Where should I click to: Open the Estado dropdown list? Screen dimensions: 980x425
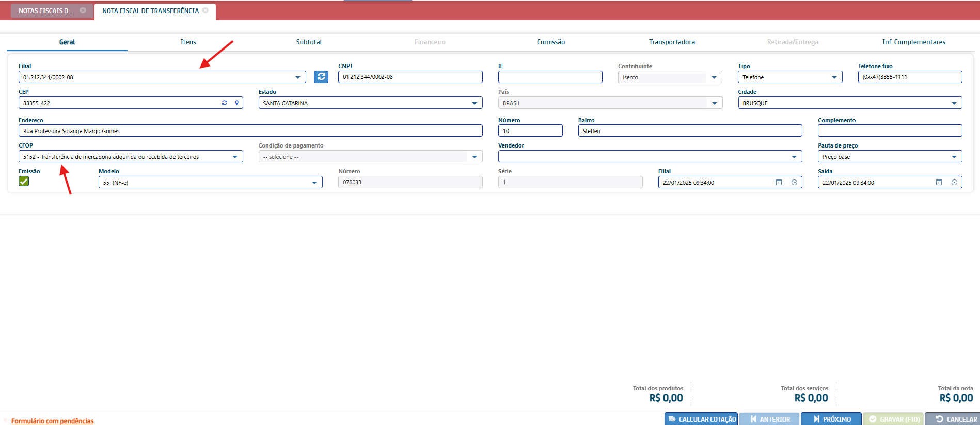(474, 103)
